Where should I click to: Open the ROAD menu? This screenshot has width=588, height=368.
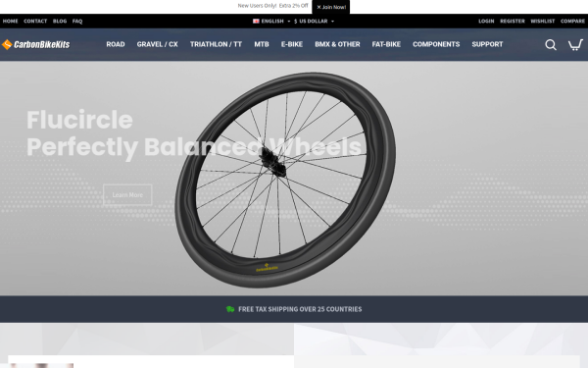116,44
